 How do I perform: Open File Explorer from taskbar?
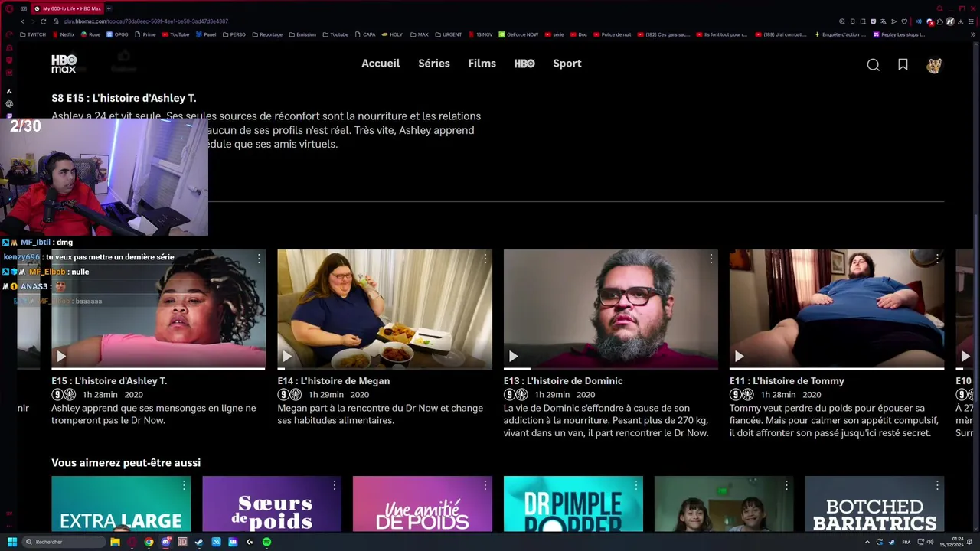115,542
